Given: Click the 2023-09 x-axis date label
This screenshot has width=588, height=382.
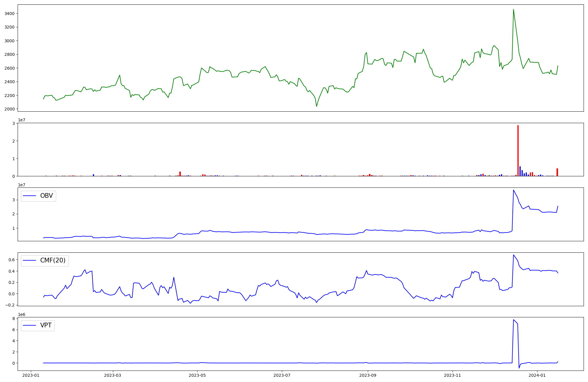Looking at the screenshot, I should click(x=367, y=375).
